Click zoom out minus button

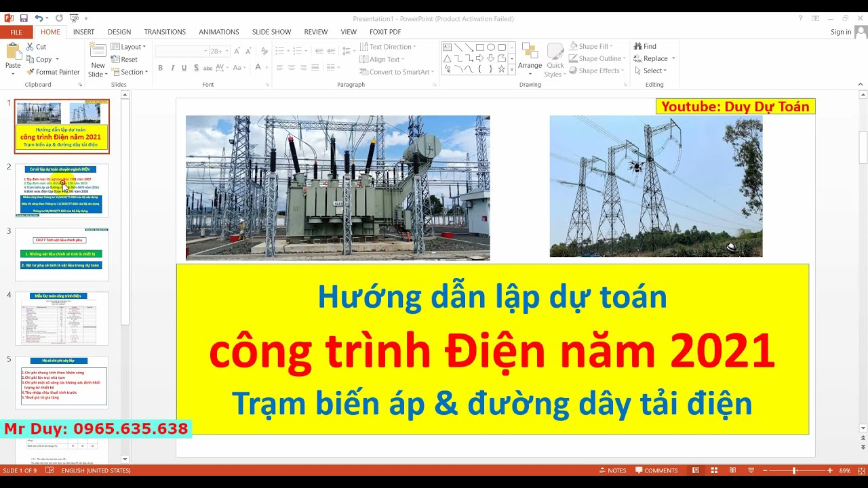pos(765,470)
